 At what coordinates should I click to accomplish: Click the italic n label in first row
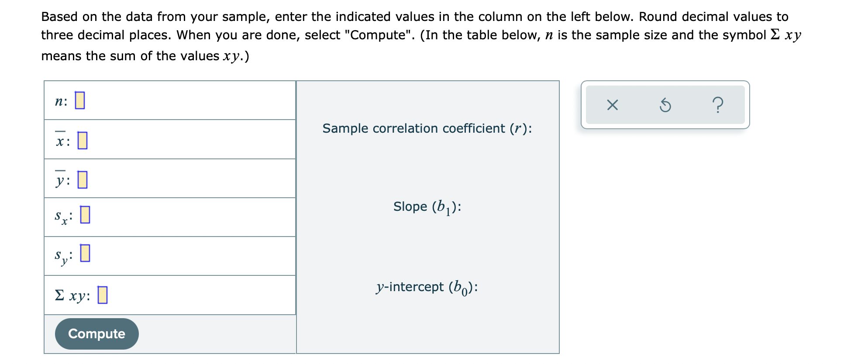click(59, 101)
